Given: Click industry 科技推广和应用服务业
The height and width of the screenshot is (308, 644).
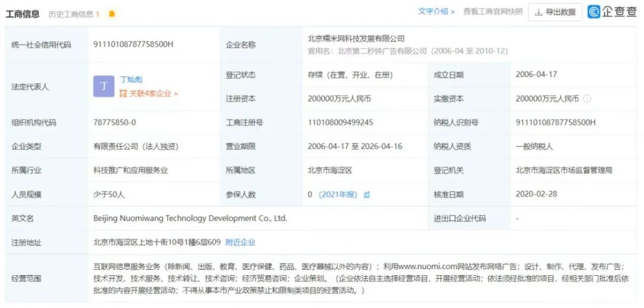Looking at the screenshot, I should [131, 170].
